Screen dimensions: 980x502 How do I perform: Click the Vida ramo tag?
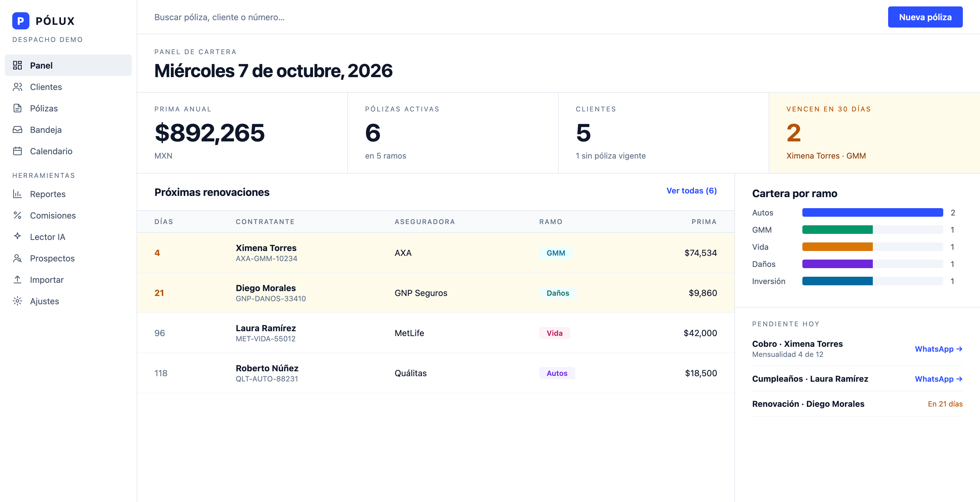tap(554, 333)
